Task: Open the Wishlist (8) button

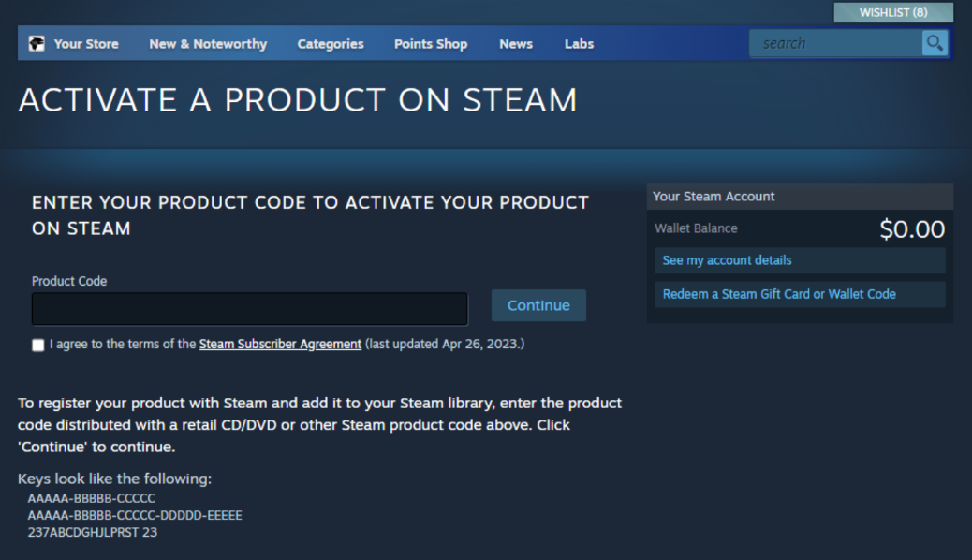Action: [893, 12]
